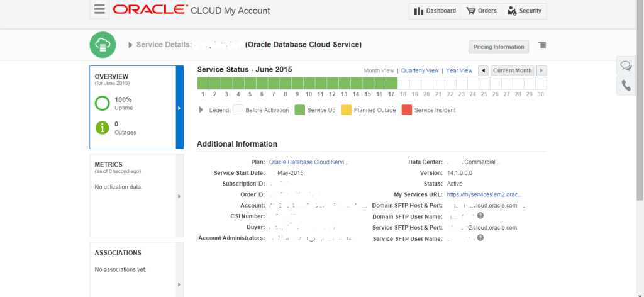Image resolution: width=644 pixels, height=297 pixels.
Task: Switch to Year View
Action: (x=459, y=70)
